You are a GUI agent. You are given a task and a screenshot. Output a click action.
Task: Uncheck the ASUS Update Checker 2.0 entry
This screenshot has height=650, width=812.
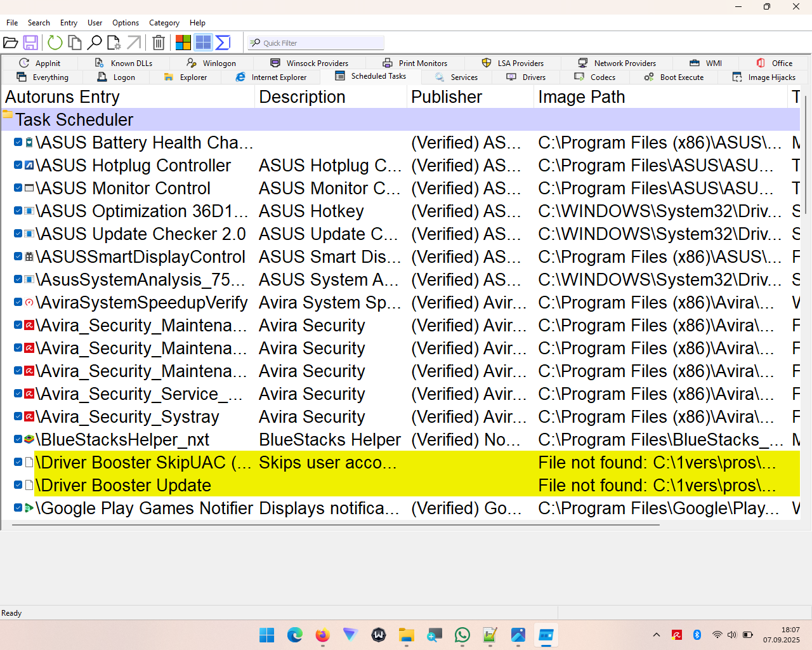pyautogui.click(x=18, y=234)
